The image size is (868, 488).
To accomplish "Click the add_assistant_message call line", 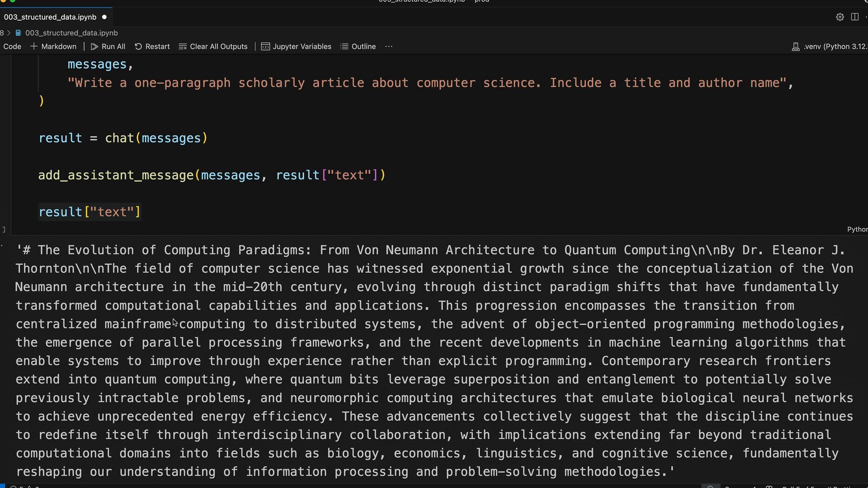I will (x=212, y=175).
